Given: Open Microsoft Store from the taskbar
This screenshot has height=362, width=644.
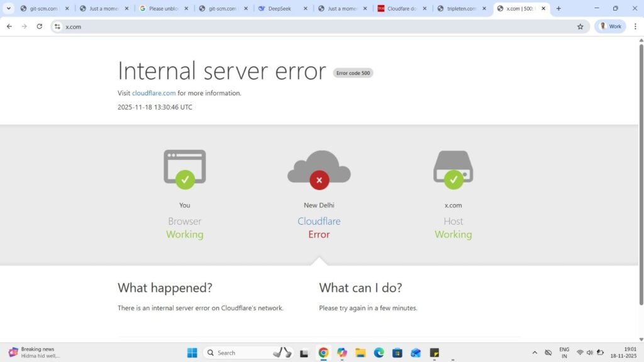Looking at the screenshot, I should point(397,353).
